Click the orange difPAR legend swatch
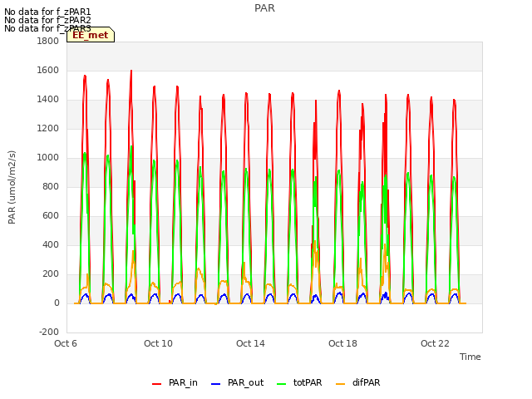 (340, 384)
